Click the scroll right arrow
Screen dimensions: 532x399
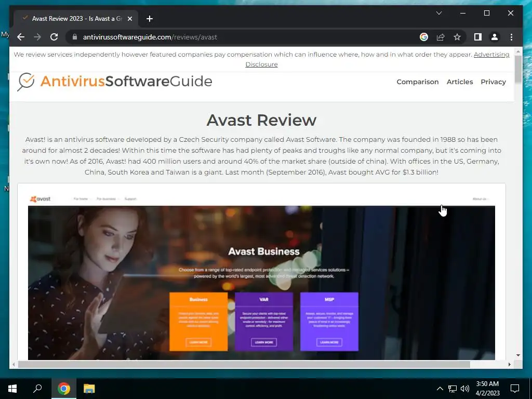coord(509,364)
